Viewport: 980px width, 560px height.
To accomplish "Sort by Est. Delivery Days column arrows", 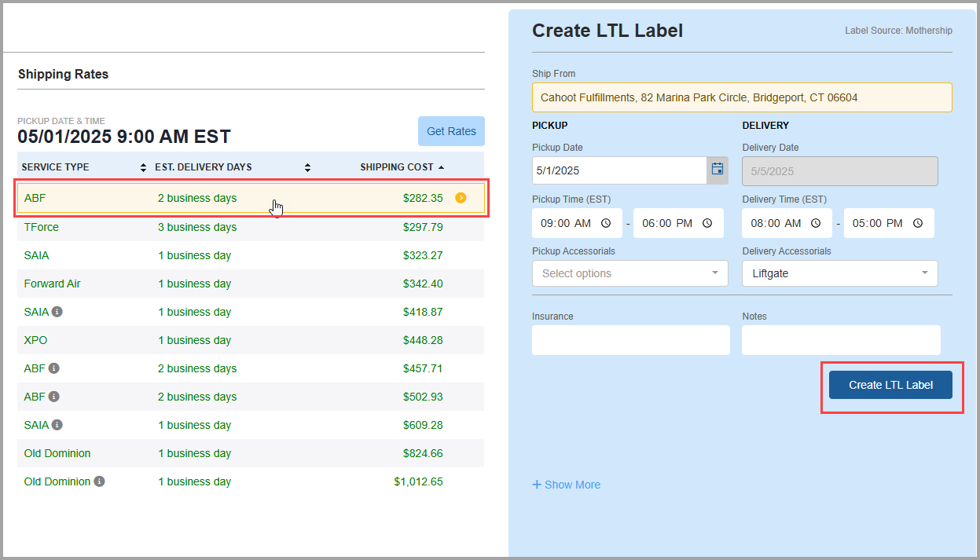I will pos(307,167).
